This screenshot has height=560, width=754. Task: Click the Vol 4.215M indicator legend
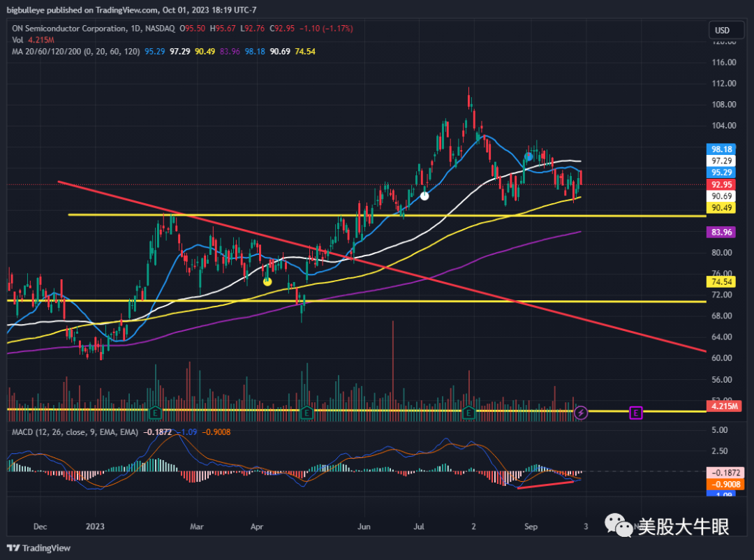tap(33, 40)
